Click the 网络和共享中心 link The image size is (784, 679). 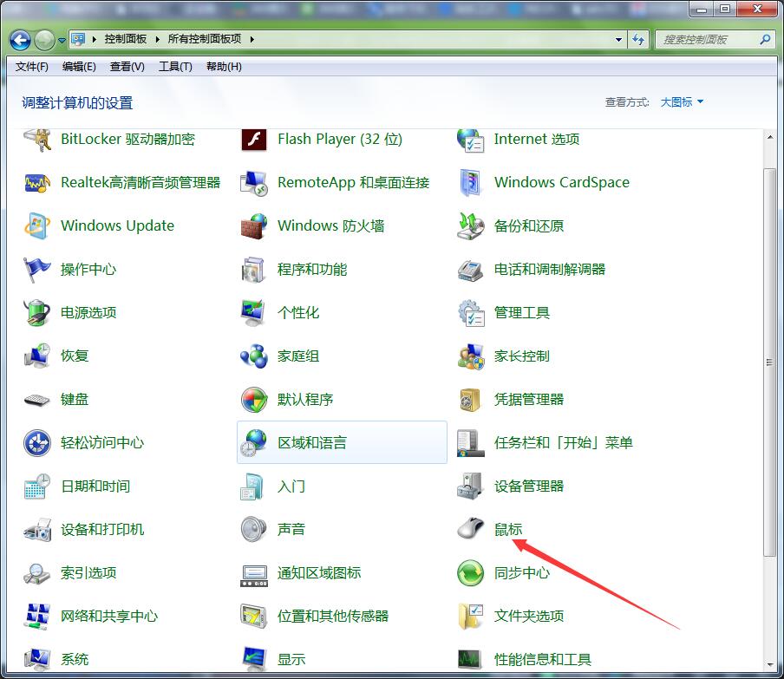(x=109, y=617)
